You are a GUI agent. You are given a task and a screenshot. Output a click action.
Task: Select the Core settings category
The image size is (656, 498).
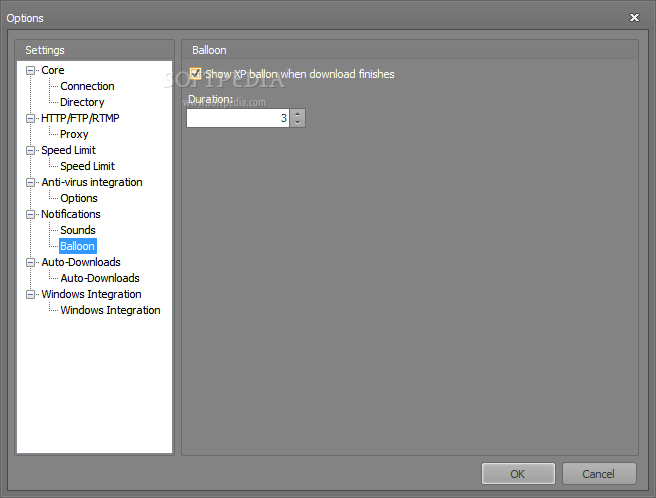(53, 70)
